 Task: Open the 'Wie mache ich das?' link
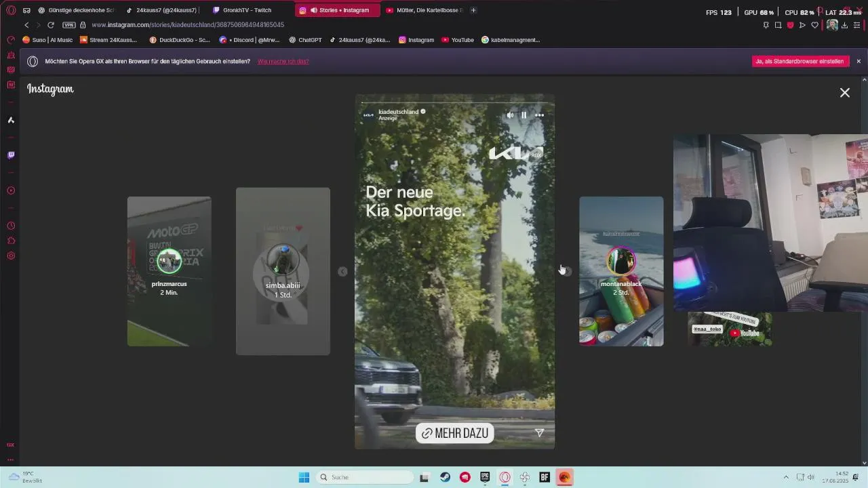click(x=283, y=61)
